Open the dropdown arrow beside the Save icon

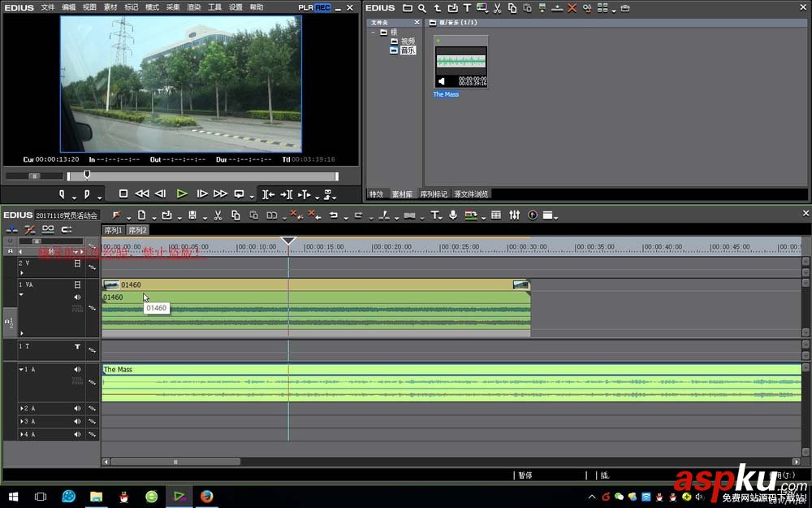coord(204,218)
